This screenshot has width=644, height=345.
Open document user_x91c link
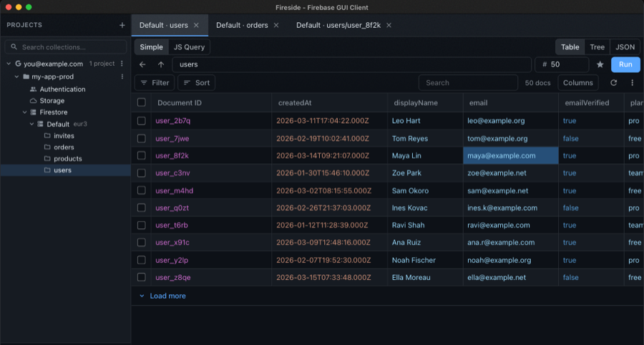(172, 243)
